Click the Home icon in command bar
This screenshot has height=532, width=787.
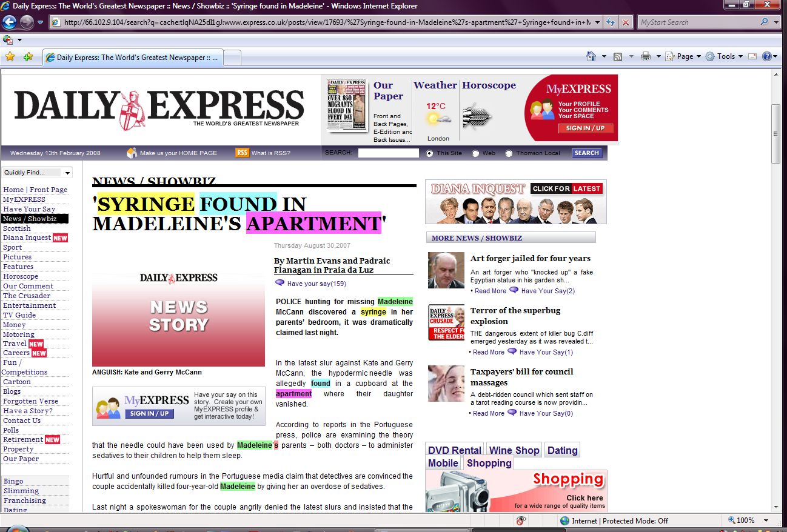pyautogui.click(x=591, y=56)
